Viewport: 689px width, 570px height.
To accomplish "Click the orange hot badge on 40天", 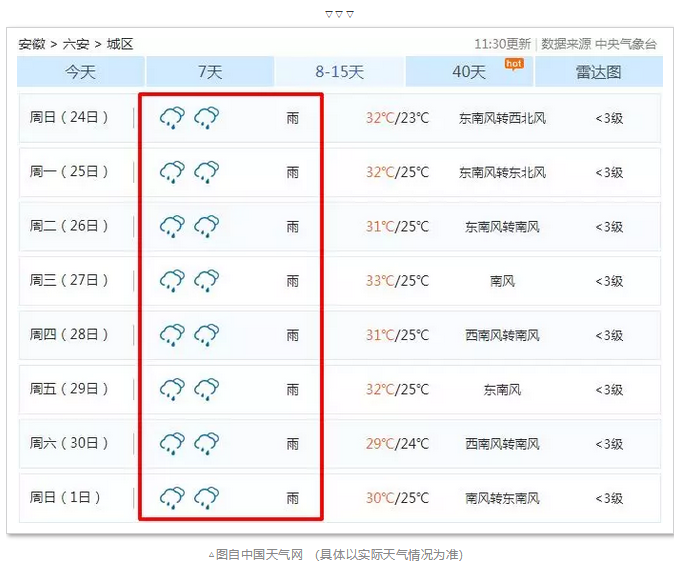I will pos(513,63).
